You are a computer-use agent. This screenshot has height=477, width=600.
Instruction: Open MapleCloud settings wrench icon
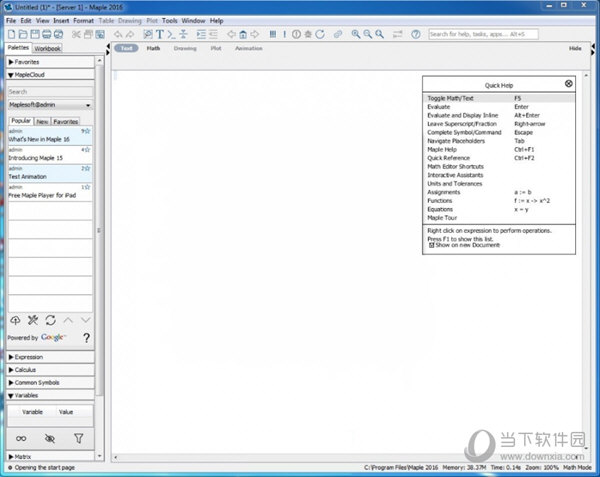[33, 320]
